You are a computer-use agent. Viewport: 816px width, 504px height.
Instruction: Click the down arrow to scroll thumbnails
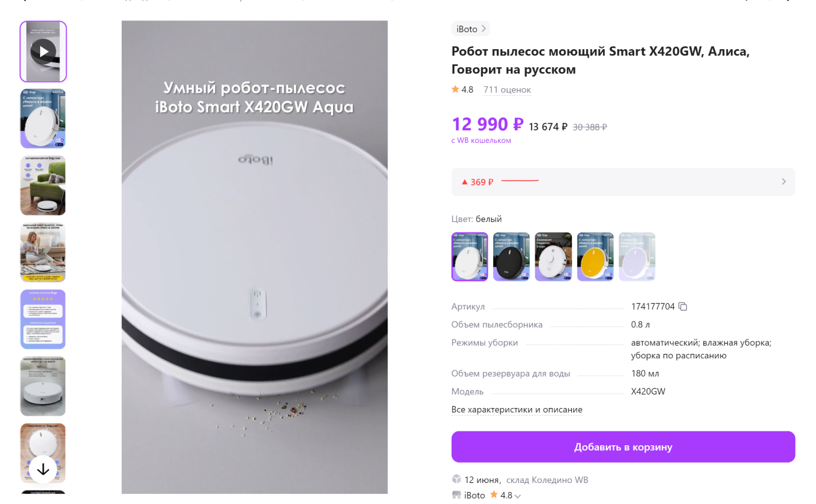pyautogui.click(x=43, y=469)
